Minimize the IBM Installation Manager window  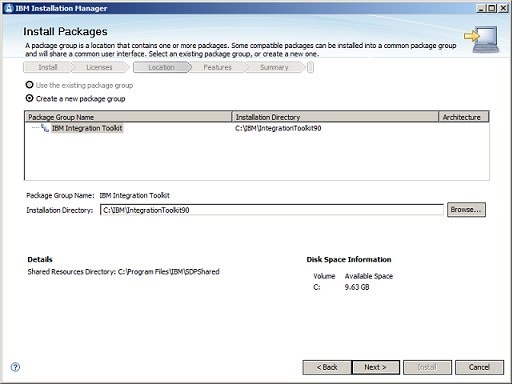481,8
